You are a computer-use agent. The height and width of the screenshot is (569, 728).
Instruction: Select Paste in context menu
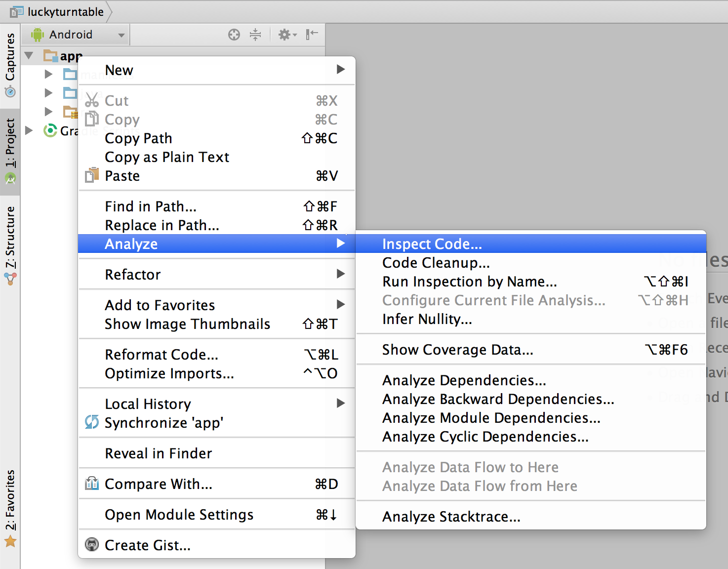pyautogui.click(x=217, y=176)
